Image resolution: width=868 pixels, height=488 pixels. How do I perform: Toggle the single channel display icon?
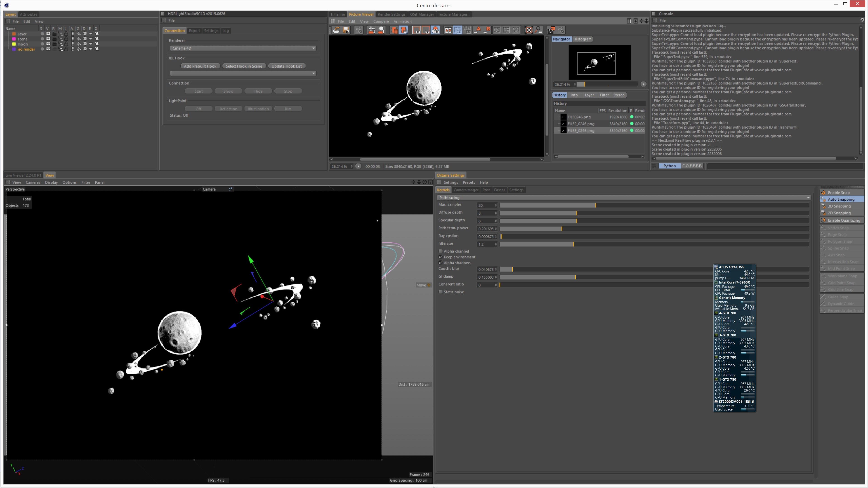(435, 30)
